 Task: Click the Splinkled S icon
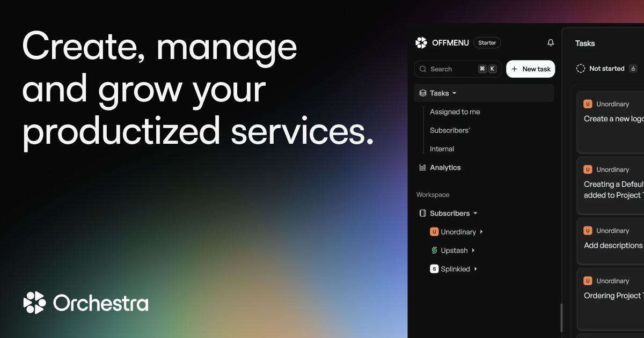[x=434, y=269]
